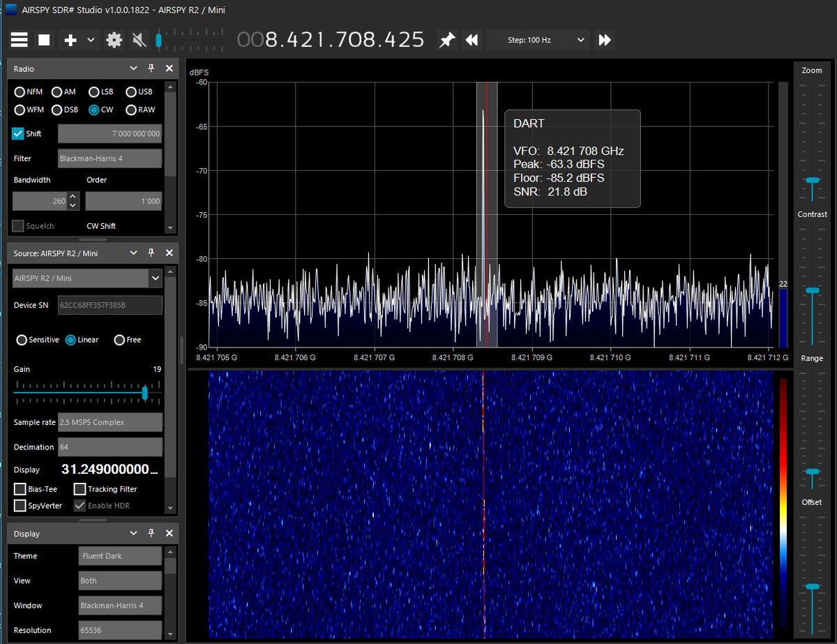This screenshot has height=644, width=837.
Task: Open the Resolution 65536 dropdown
Action: click(x=120, y=630)
